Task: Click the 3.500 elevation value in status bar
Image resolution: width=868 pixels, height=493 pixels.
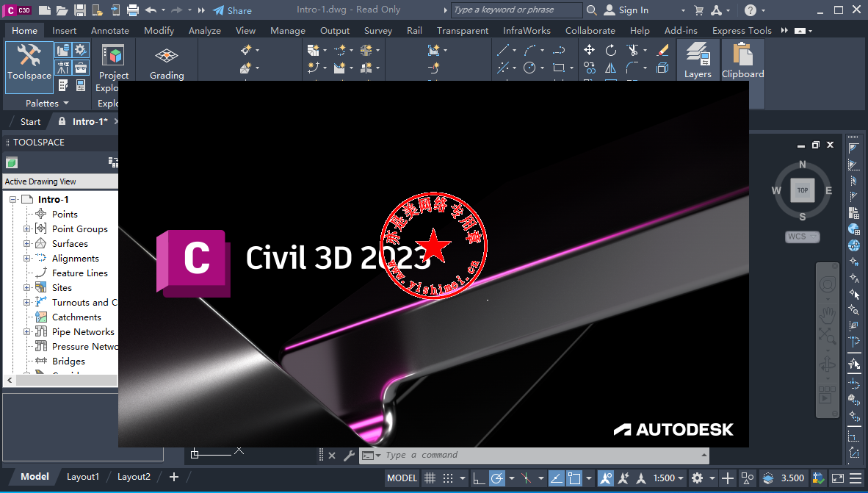Action: pos(792,478)
